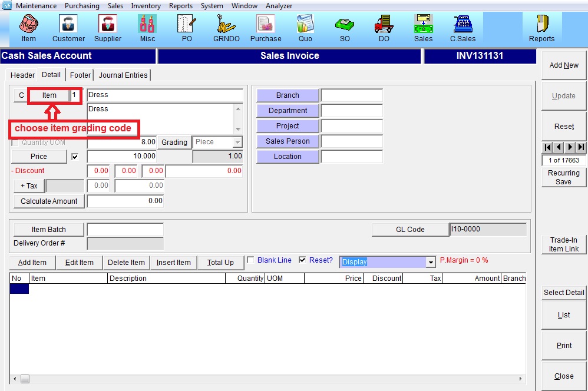The image size is (588, 391).
Task: Toggle the checkbox beside Price button
Action: pos(75,157)
